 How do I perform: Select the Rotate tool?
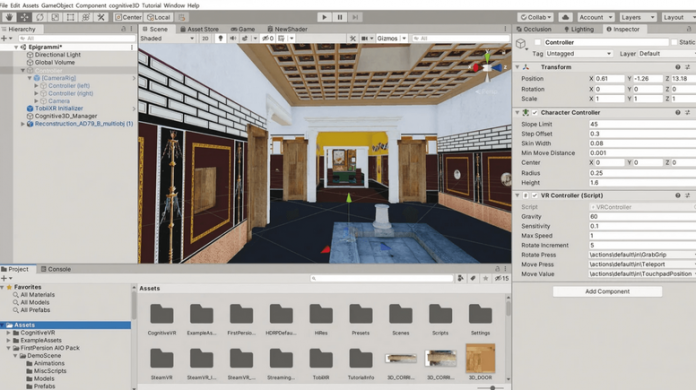pyautogui.click(x=40, y=17)
